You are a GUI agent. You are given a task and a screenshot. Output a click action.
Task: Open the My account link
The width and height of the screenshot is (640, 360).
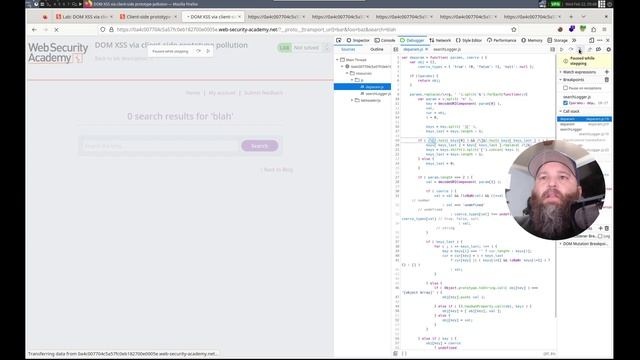[x=222, y=93]
